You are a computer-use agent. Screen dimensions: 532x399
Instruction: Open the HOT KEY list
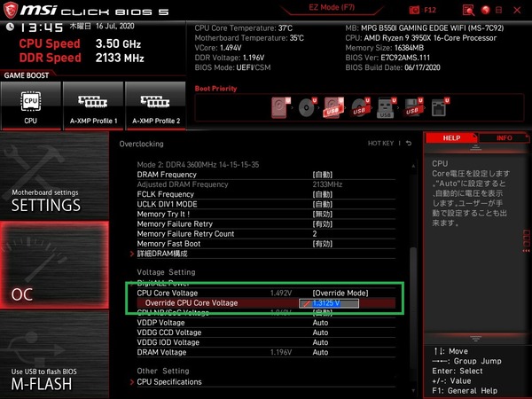tap(380, 143)
